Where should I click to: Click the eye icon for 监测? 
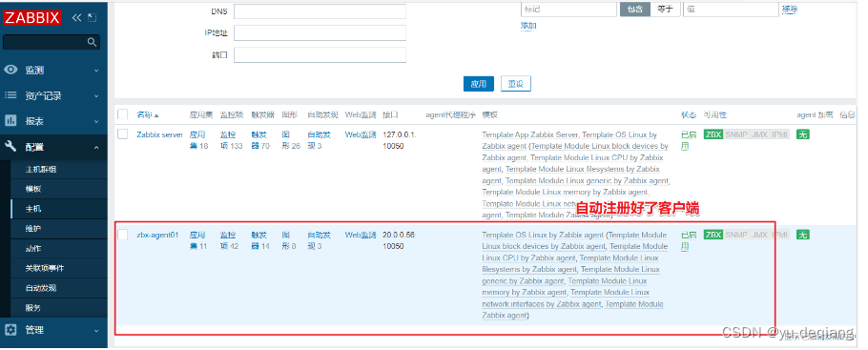tap(11, 70)
